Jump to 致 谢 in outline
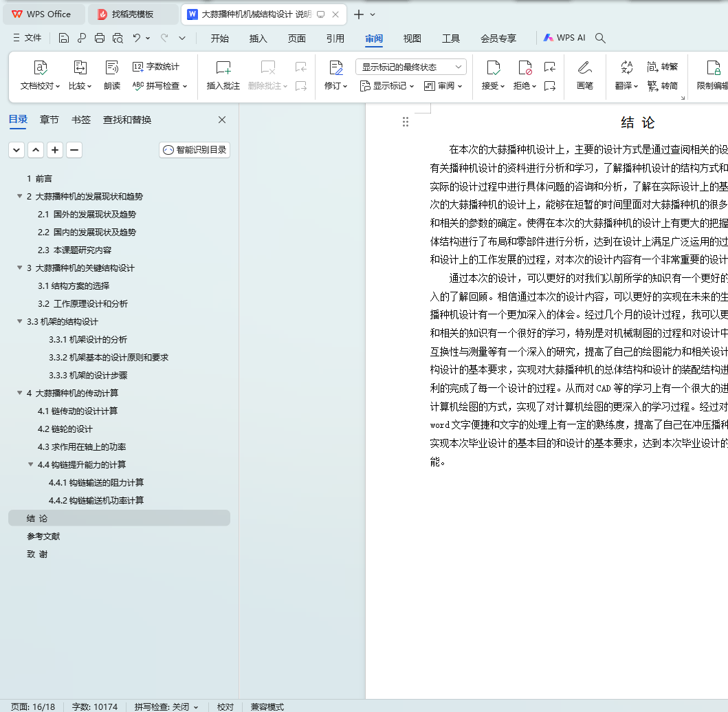Screen dimensions: 728x712 point(37,554)
